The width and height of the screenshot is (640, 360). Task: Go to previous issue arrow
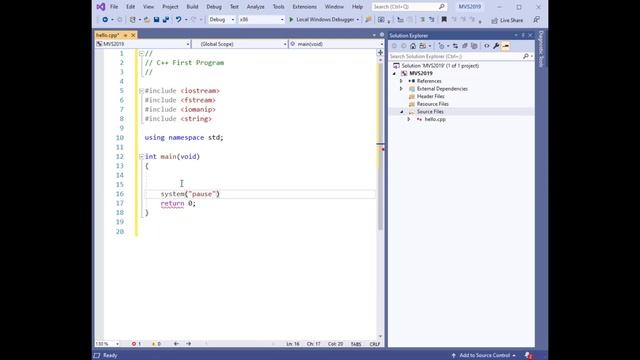point(176,344)
